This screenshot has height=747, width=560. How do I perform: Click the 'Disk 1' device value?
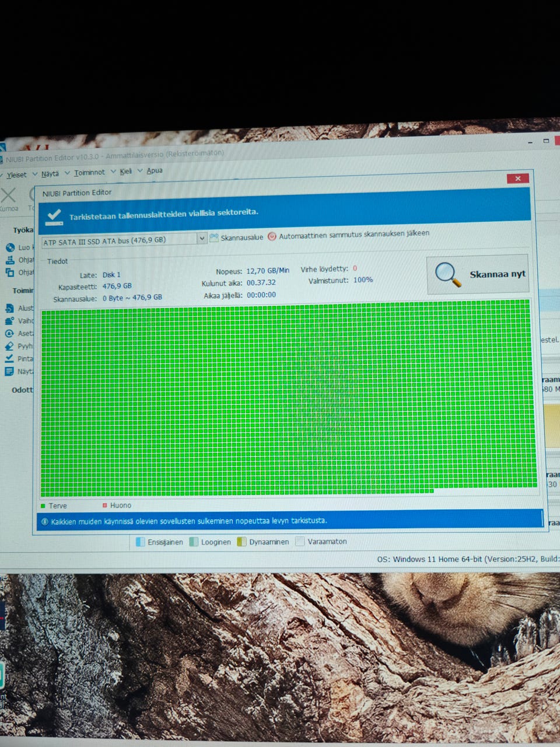click(x=111, y=275)
